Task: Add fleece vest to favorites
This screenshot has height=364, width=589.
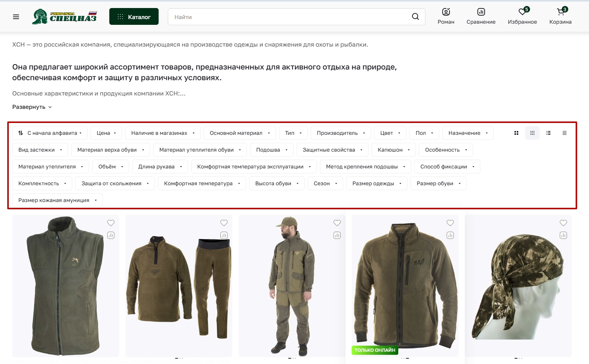Action: (111, 223)
